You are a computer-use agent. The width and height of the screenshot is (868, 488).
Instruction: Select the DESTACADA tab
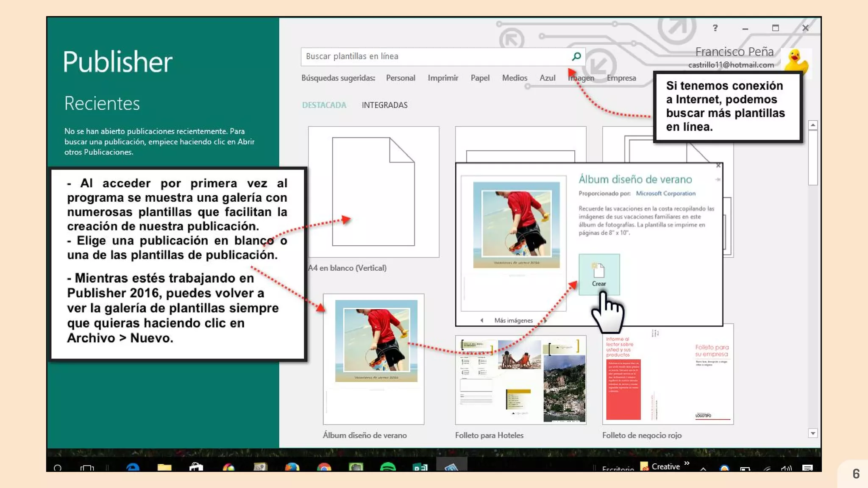coord(324,105)
